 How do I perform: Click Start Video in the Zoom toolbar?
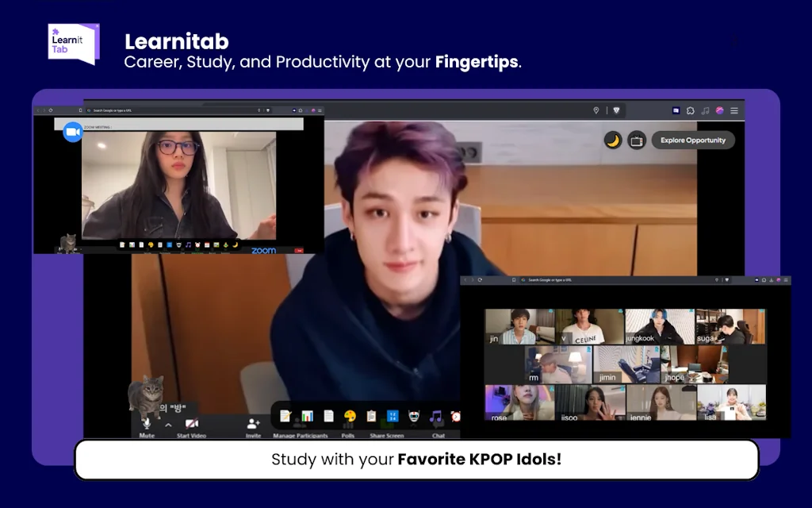pos(192,428)
